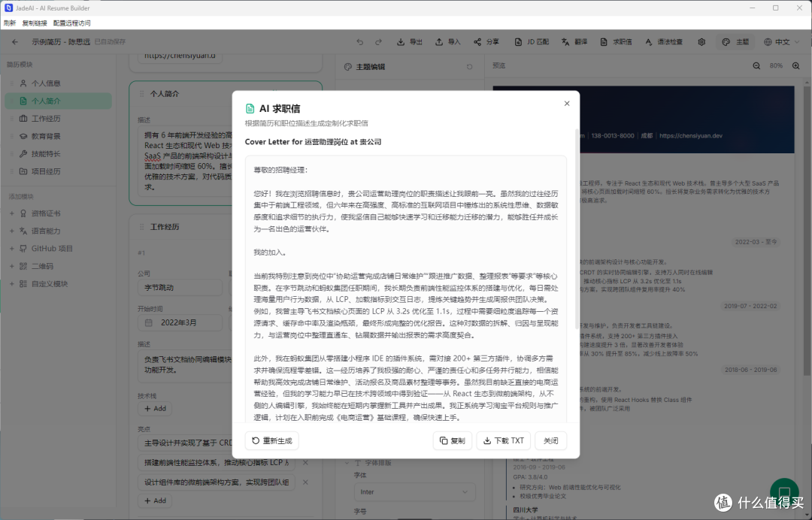The image size is (812, 520).
Task: Click the 分享 share toolbar item
Action: [x=486, y=42]
